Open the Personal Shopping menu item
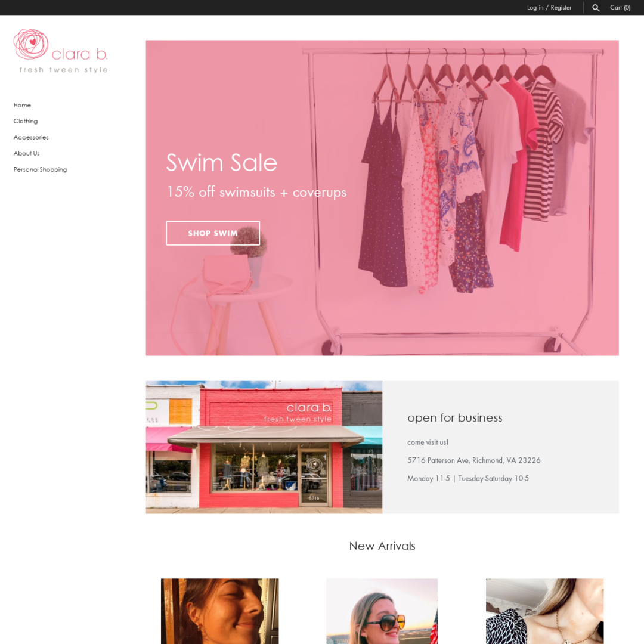644x644 pixels. pyautogui.click(x=41, y=169)
